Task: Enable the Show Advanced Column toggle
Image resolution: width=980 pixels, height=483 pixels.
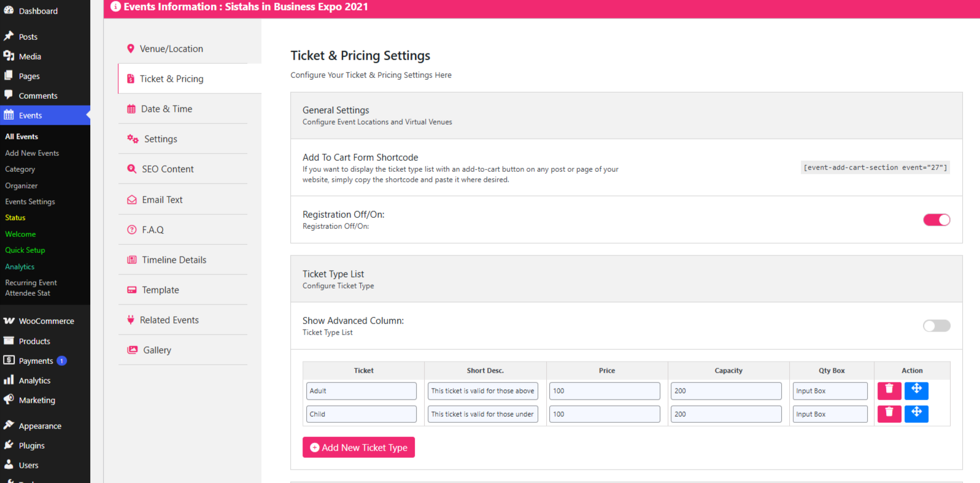Action: 936,326
